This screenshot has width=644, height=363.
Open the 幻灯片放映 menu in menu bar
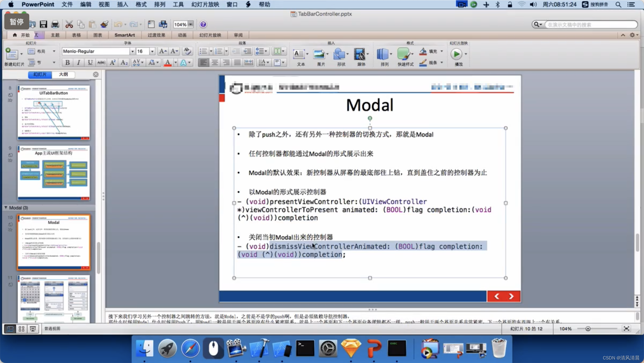pyautogui.click(x=205, y=4)
